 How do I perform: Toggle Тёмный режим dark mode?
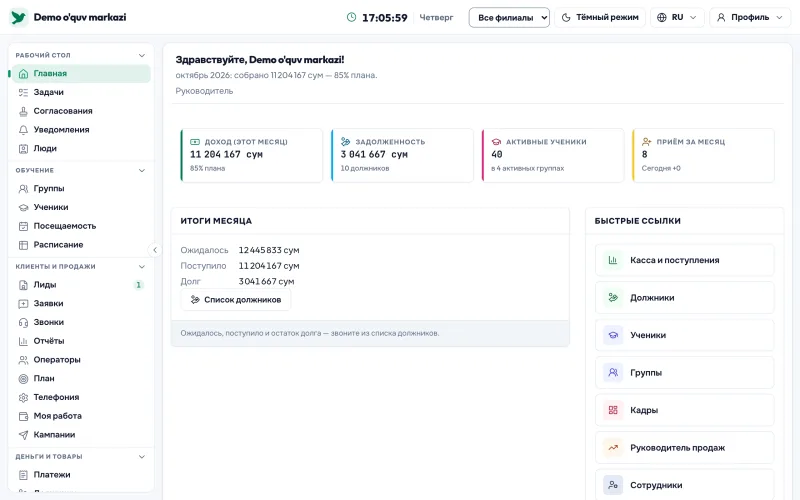click(x=600, y=17)
